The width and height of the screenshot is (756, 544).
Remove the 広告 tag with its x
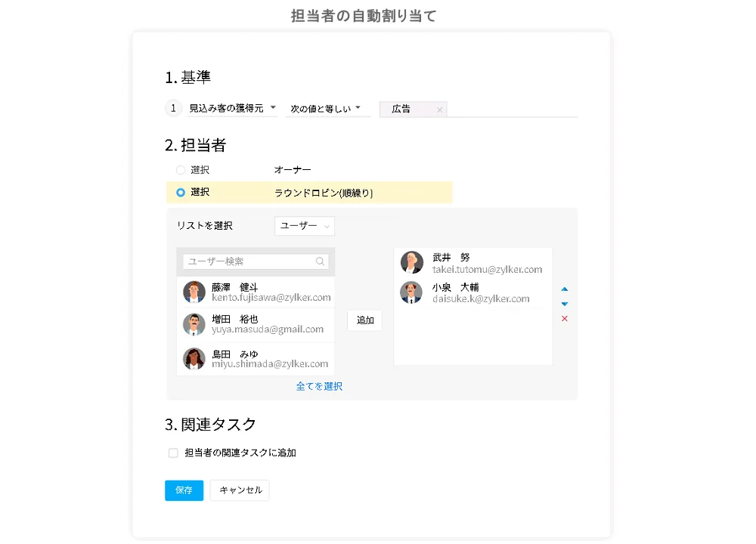(439, 110)
